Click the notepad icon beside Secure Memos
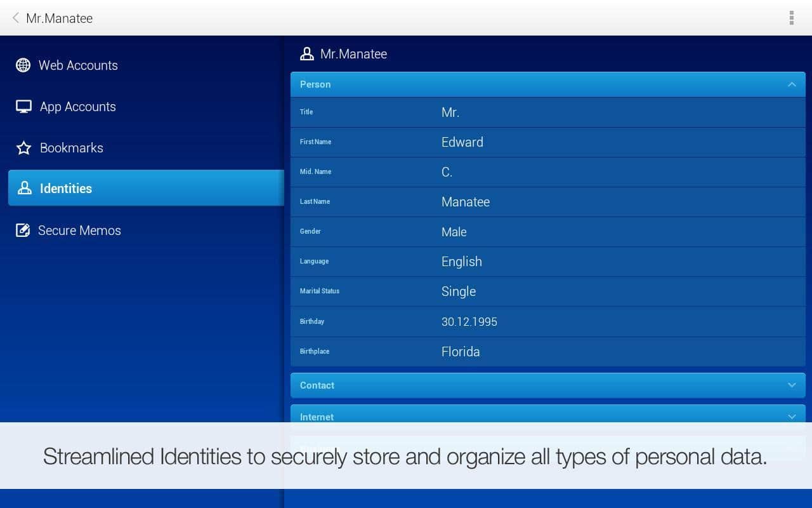This screenshot has width=812, height=508. pos(23,231)
